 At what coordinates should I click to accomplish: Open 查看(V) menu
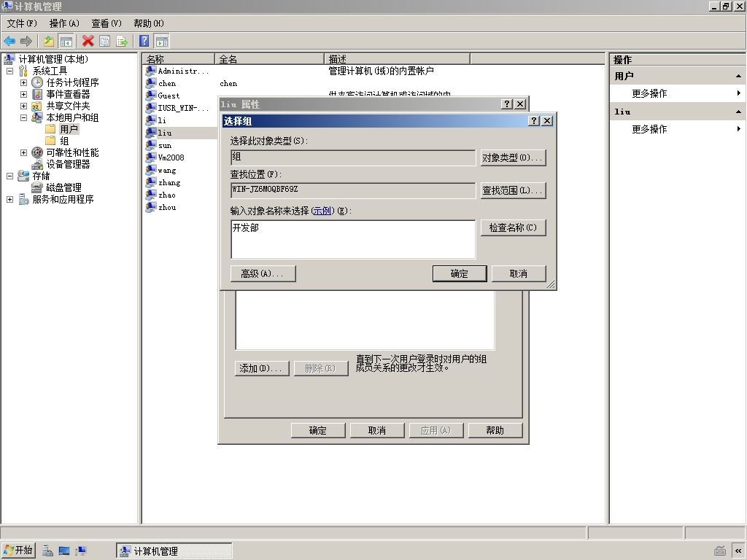tap(107, 23)
